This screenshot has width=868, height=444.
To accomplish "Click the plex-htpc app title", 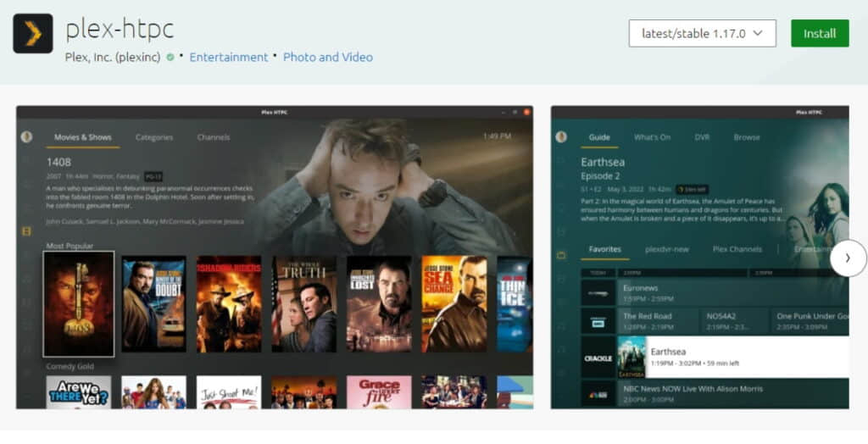I will 120,29.
